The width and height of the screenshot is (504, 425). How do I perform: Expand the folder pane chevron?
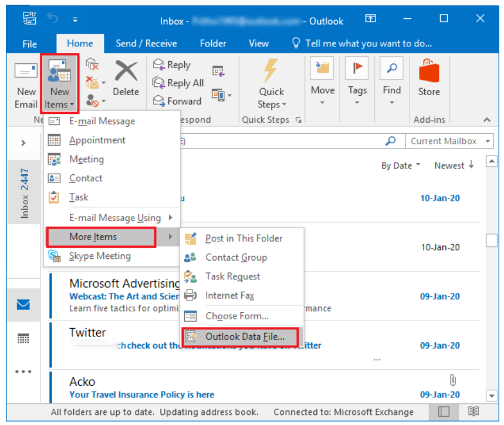(23, 143)
